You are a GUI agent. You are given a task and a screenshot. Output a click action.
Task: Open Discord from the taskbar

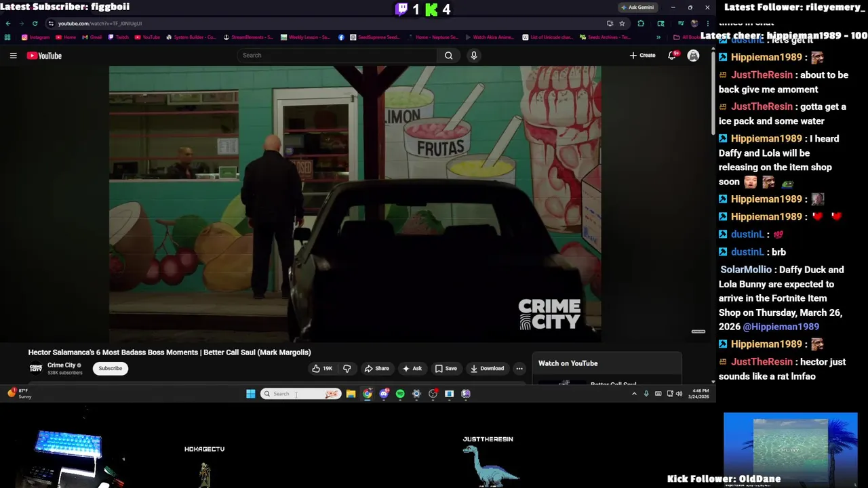384,394
